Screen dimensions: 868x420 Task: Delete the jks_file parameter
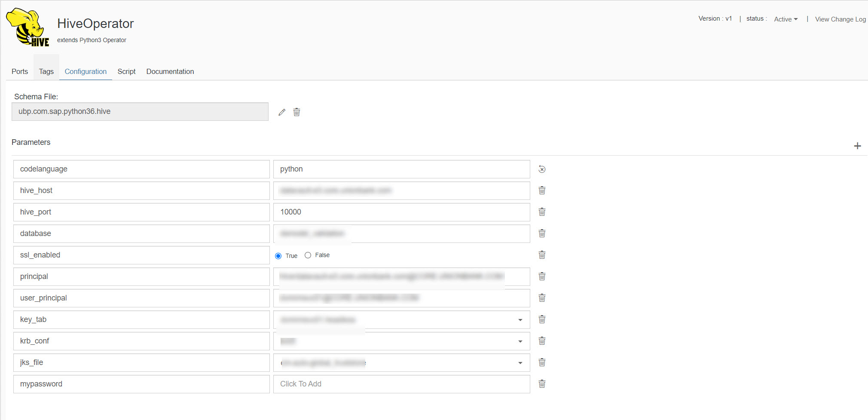pyautogui.click(x=542, y=362)
